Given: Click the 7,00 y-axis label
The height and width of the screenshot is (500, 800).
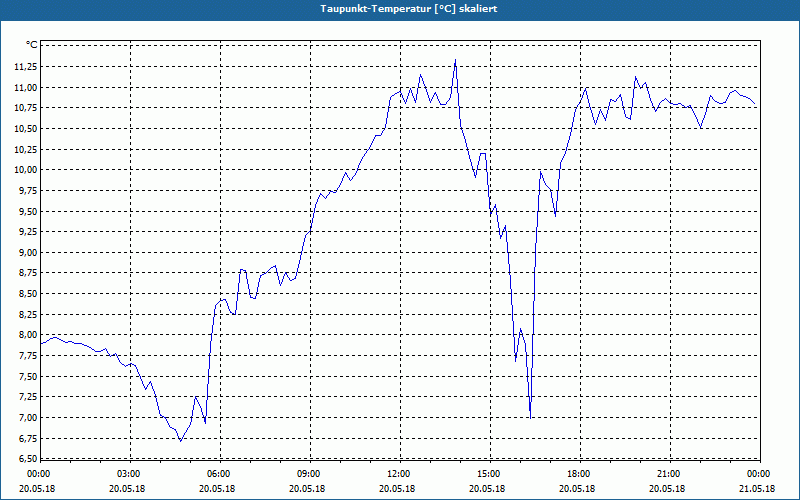Looking at the screenshot, I should pyautogui.click(x=29, y=418).
